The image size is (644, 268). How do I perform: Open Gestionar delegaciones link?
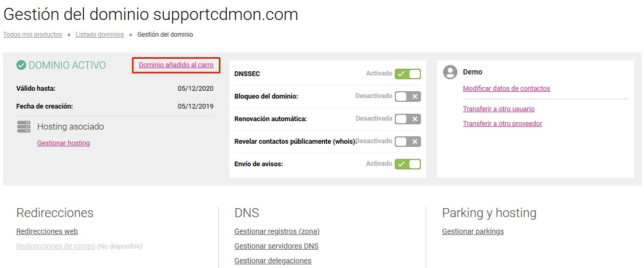[x=273, y=261]
